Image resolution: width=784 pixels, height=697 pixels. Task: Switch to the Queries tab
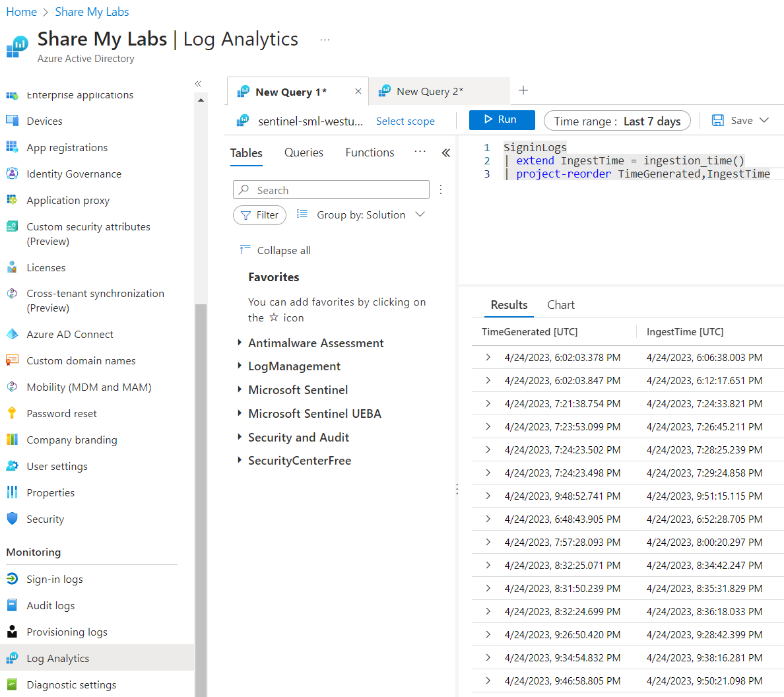pos(304,152)
